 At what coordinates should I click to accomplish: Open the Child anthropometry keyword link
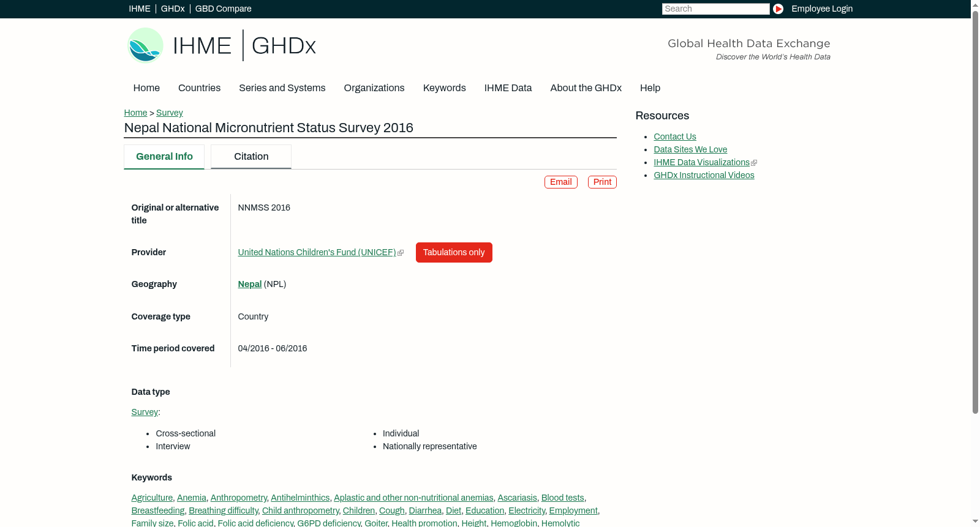tap(300, 510)
